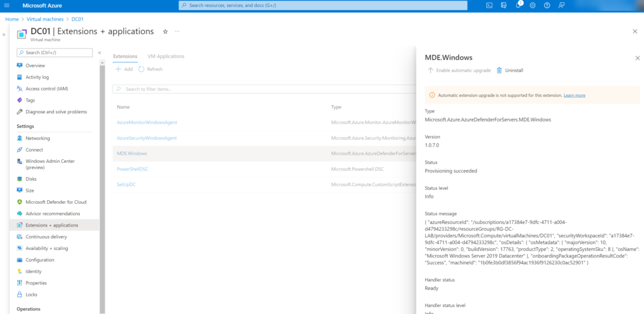This screenshot has width=644, height=314.
Task: Click the Networking icon
Action: pyautogui.click(x=19, y=138)
